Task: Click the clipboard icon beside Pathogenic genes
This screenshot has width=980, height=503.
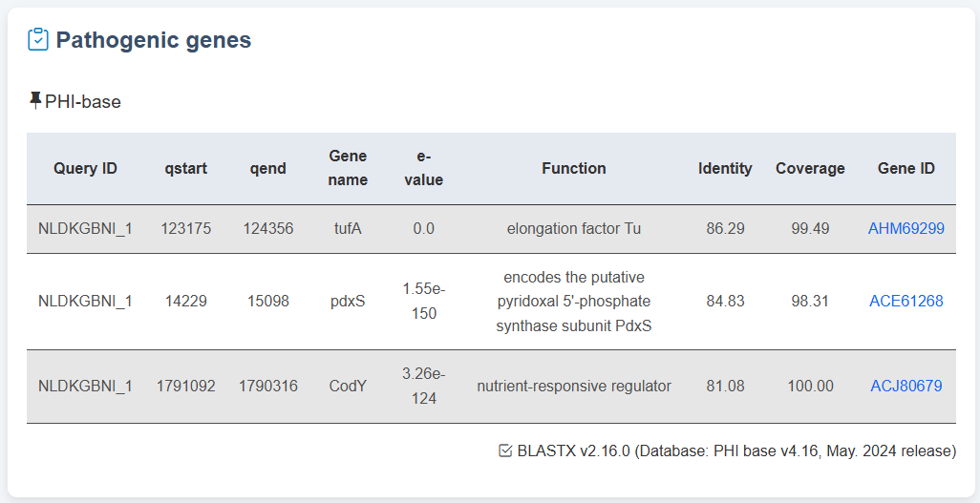Action: (x=38, y=39)
